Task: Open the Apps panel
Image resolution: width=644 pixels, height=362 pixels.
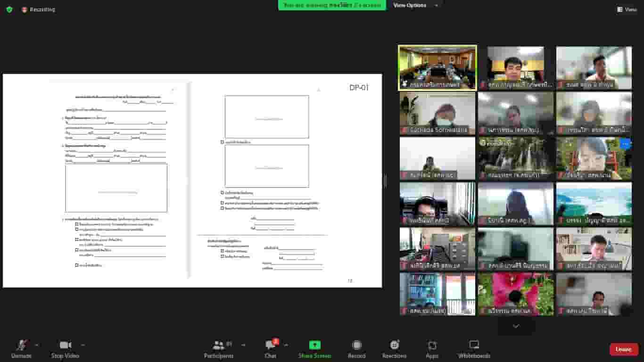Action: click(432, 345)
